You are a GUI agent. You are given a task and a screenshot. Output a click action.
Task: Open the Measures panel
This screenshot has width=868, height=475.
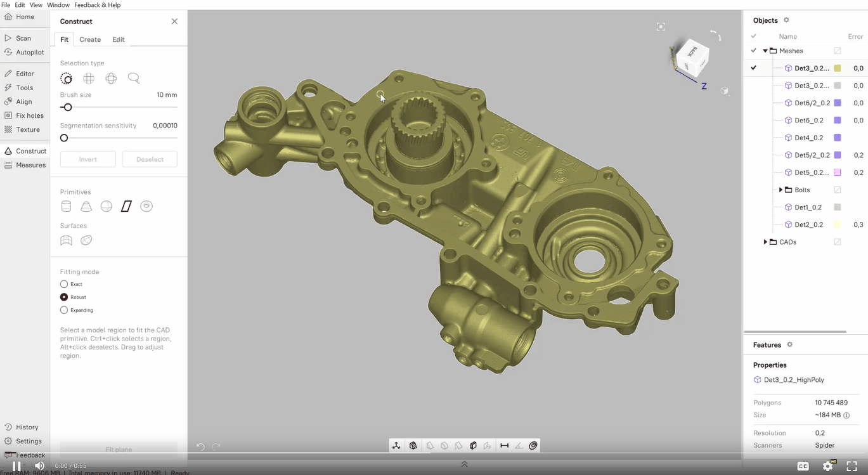[x=25, y=165]
